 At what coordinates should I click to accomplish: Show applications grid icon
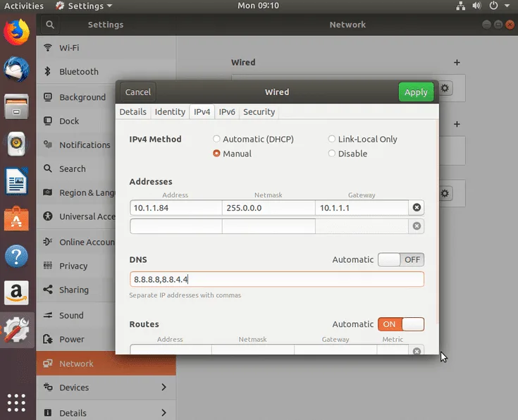click(x=16, y=402)
